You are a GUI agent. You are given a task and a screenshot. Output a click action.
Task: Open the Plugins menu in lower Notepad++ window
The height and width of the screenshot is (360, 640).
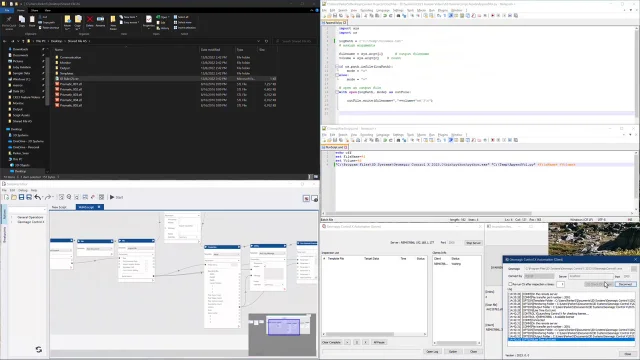pyautogui.click(x=442, y=135)
